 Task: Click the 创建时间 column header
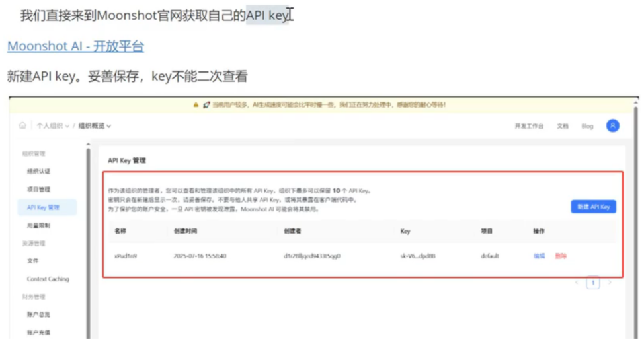point(185,231)
